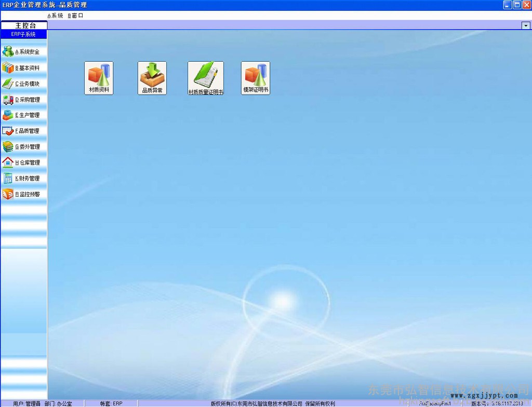Open K财务管理 sidebar item
Screen dimensions: 532x407
point(23,179)
